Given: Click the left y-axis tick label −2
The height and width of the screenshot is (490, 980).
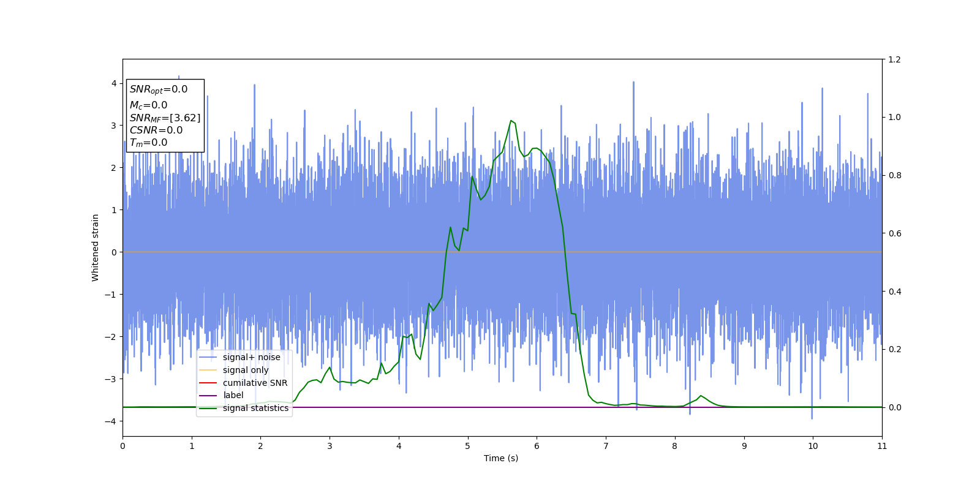Looking at the screenshot, I should (110, 337).
